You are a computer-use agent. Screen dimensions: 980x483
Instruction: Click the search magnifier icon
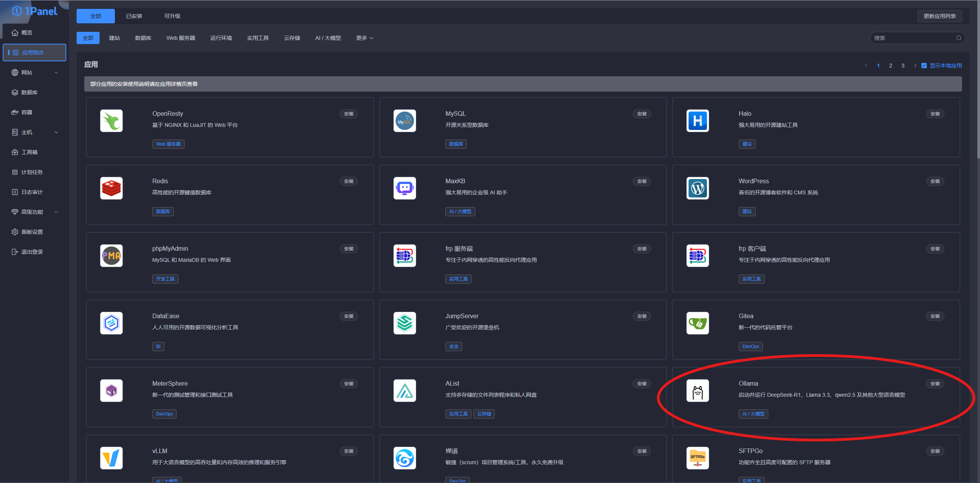point(959,38)
